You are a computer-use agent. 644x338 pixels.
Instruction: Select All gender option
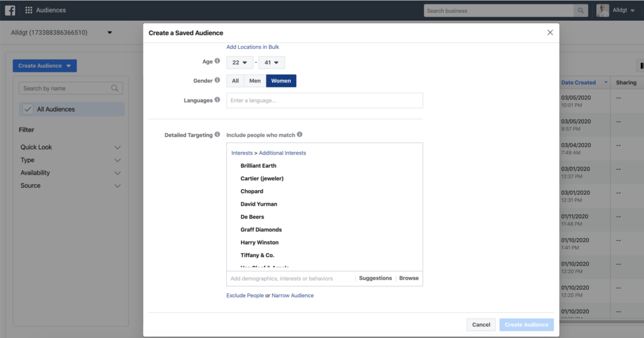(x=235, y=81)
